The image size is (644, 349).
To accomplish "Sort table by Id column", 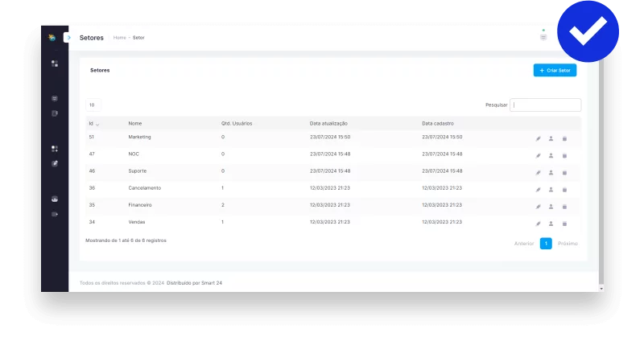I will pyautogui.click(x=93, y=124).
